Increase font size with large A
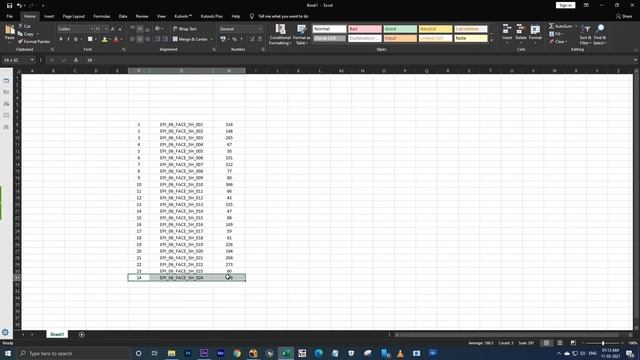The image size is (640, 360). 113,29
